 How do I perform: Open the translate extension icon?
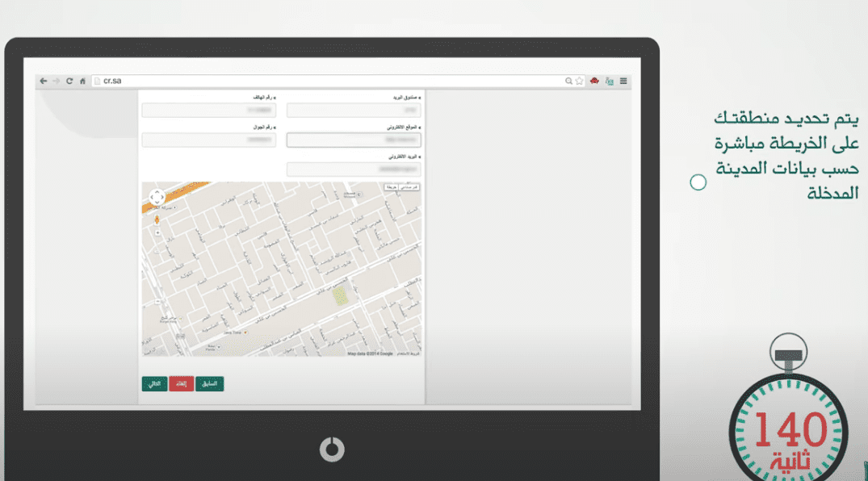610,81
